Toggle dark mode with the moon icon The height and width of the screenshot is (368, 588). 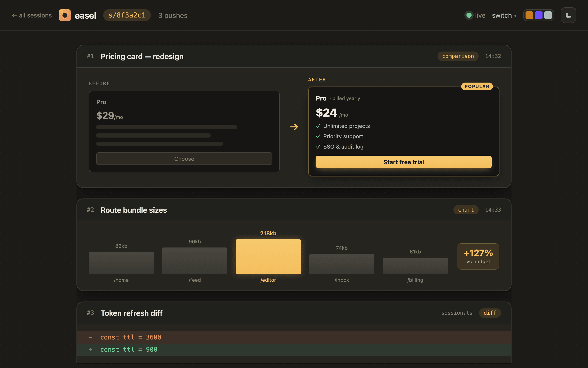[568, 15]
